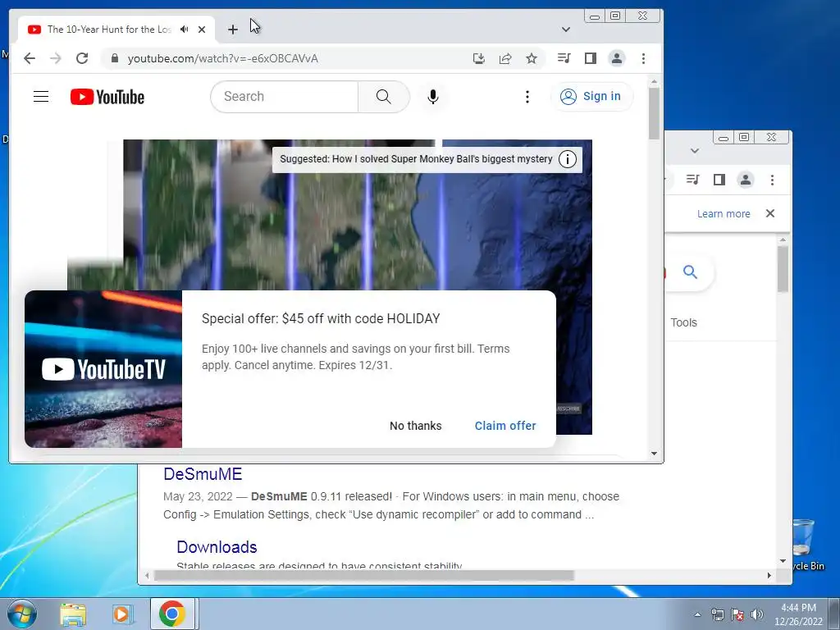
Task: Open media controls icon in the front Chrome toolbar
Action: point(564,58)
